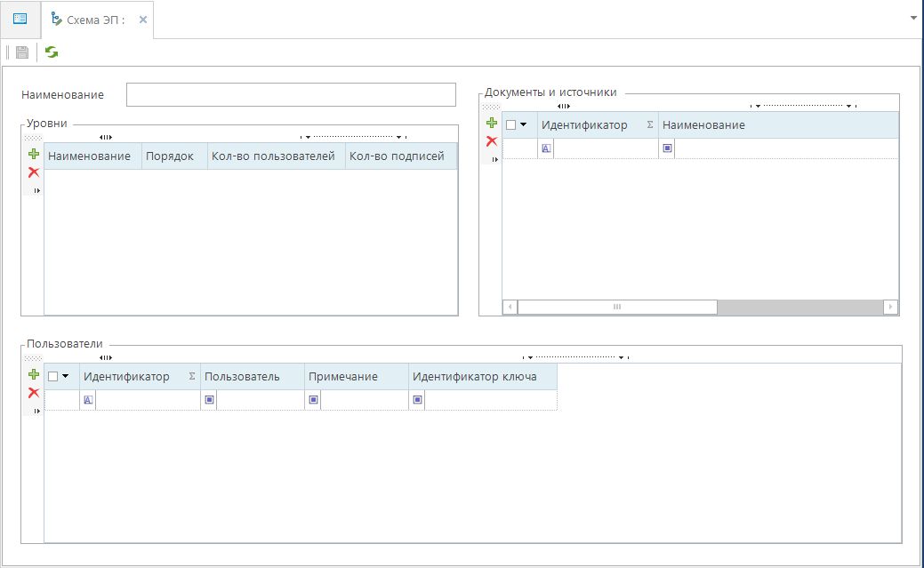
Task: Open tab list dropdown at top right
Action: pyautogui.click(x=913, y=18)
